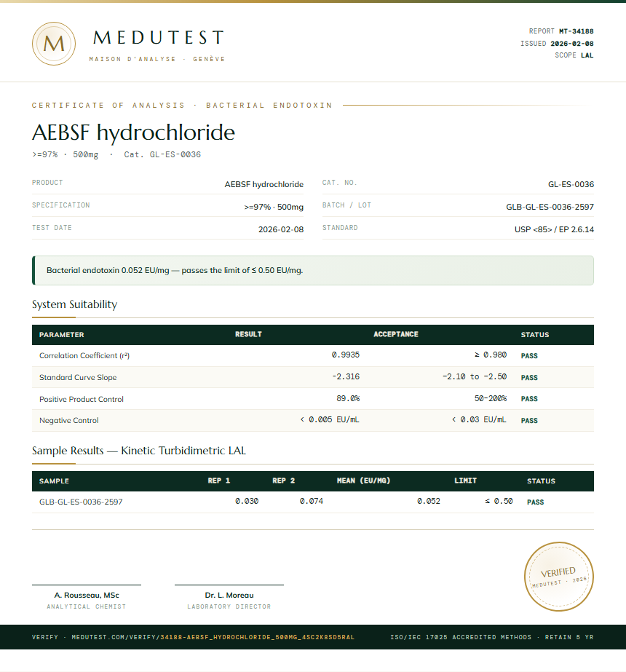
Task: Select correlation result 0.9935
Action: [x=346, y=355]
